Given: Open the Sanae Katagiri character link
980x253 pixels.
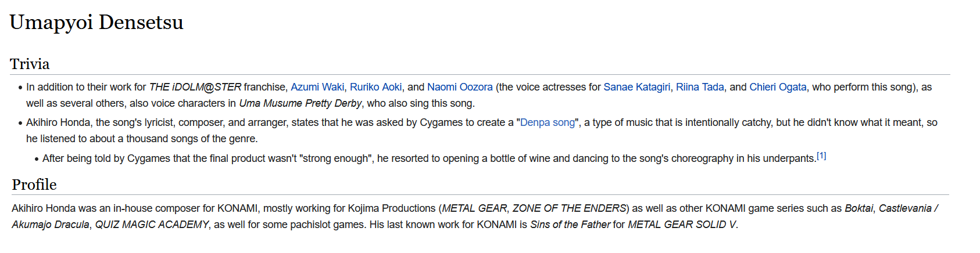Looking at the screenshot, I should pos(636,87).
